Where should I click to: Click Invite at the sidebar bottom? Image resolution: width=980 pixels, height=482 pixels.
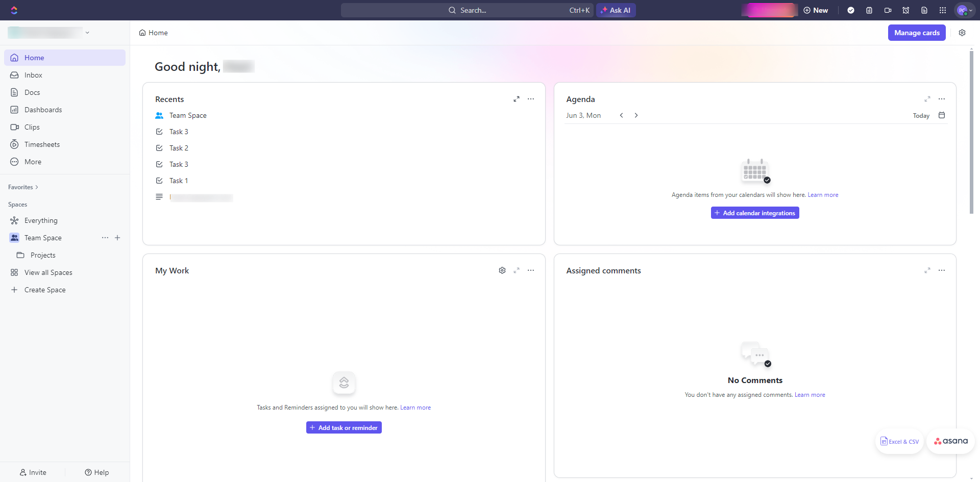(33, 472)
